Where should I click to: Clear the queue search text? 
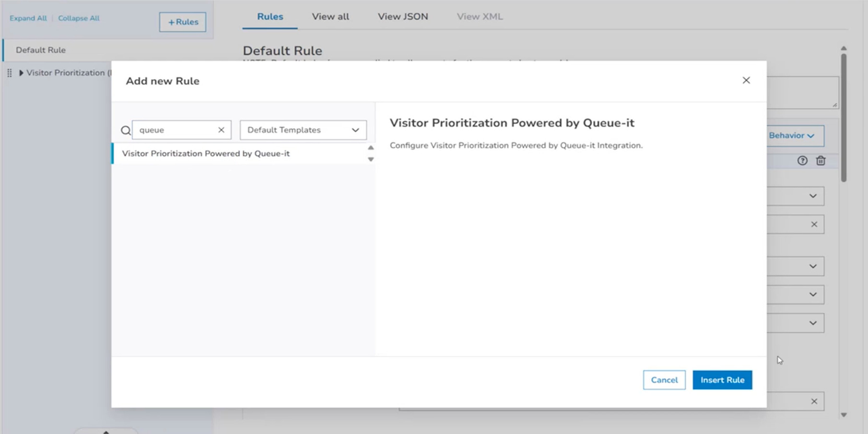tap(221, 130)
